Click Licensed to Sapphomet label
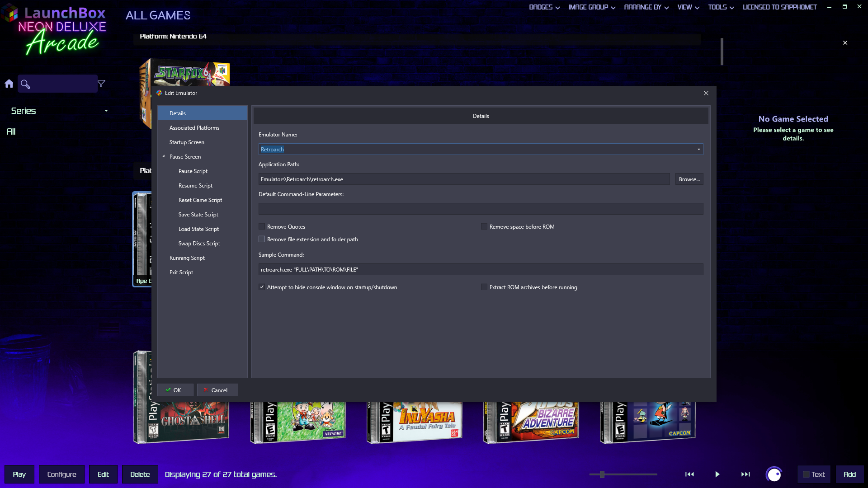Screen dimensions: 868x488 coord(779,7)
